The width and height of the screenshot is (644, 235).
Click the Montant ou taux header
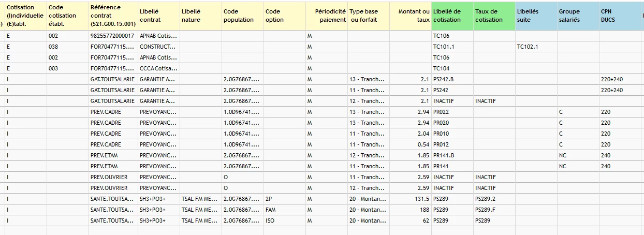pos(410,16)
